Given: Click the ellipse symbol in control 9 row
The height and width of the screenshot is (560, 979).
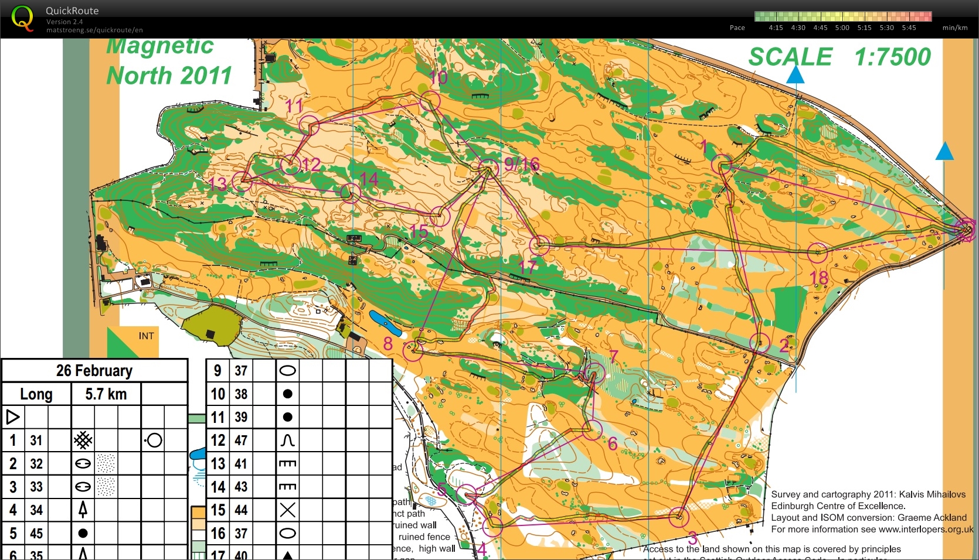Looking at the screenshot, I should click(287, 370).
